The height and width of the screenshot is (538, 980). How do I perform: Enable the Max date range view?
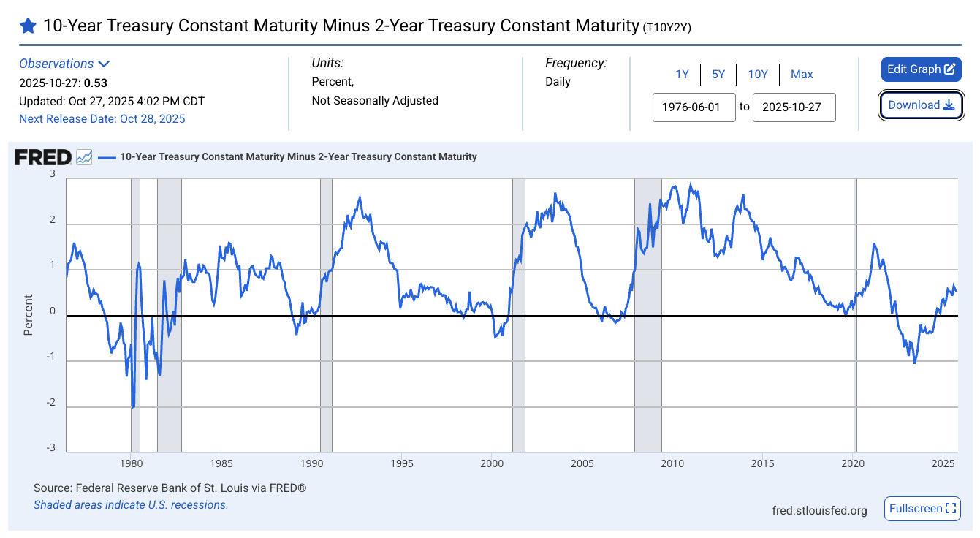click(802, 74)
